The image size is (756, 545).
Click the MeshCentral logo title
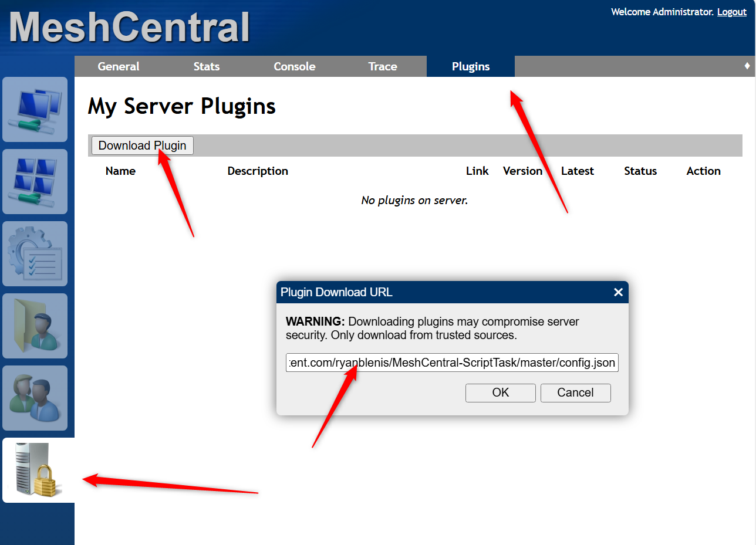[x=129, y=27]
